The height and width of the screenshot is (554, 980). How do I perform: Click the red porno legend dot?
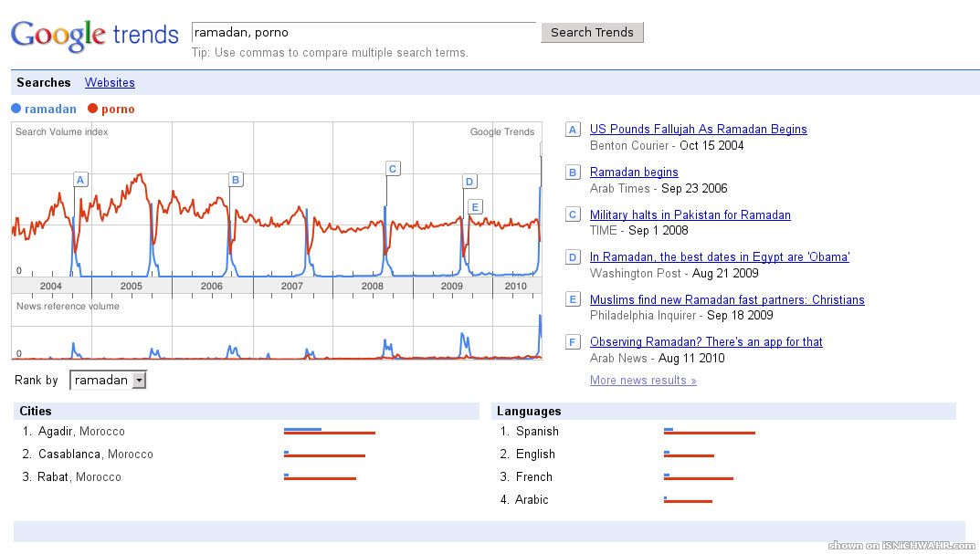pyautogui.click(x=93, y=110)
